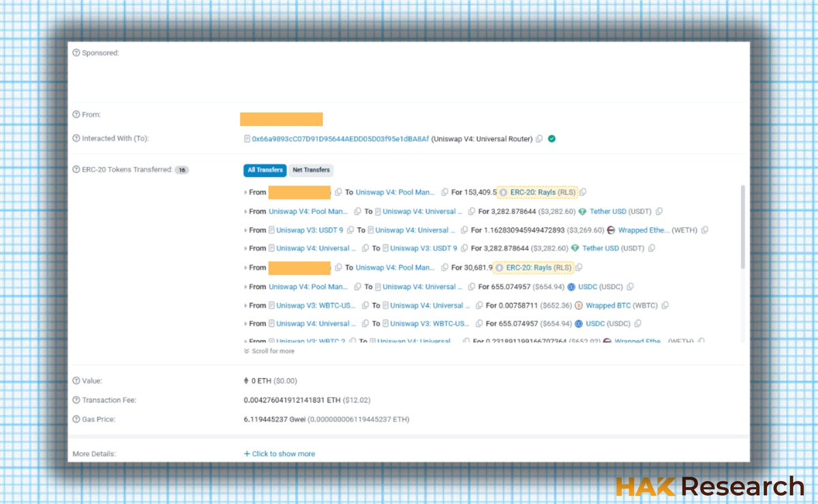
Task: Select the All Transfers tab
Action: point(265,170)
